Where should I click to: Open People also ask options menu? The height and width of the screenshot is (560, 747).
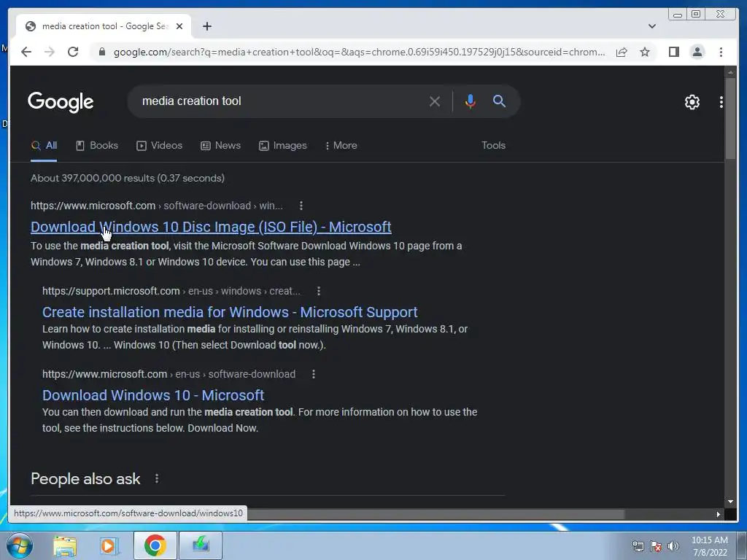click(x=157, y=478)
